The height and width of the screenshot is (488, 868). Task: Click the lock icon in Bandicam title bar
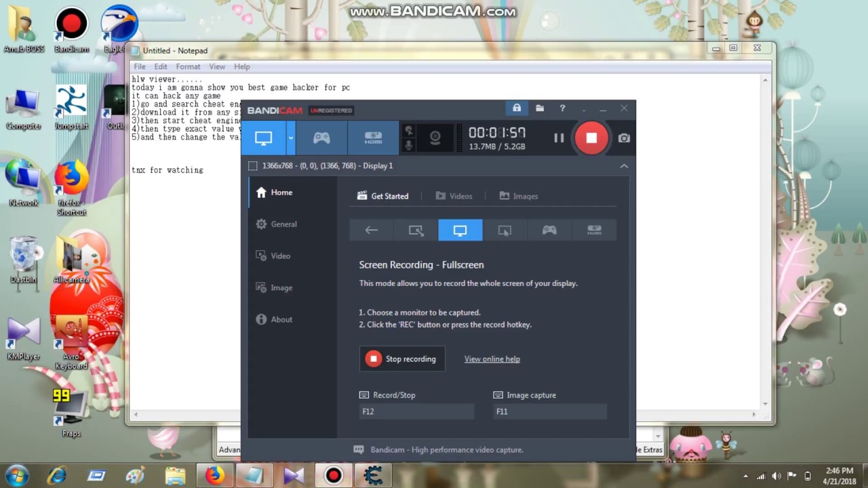[517, 108]
